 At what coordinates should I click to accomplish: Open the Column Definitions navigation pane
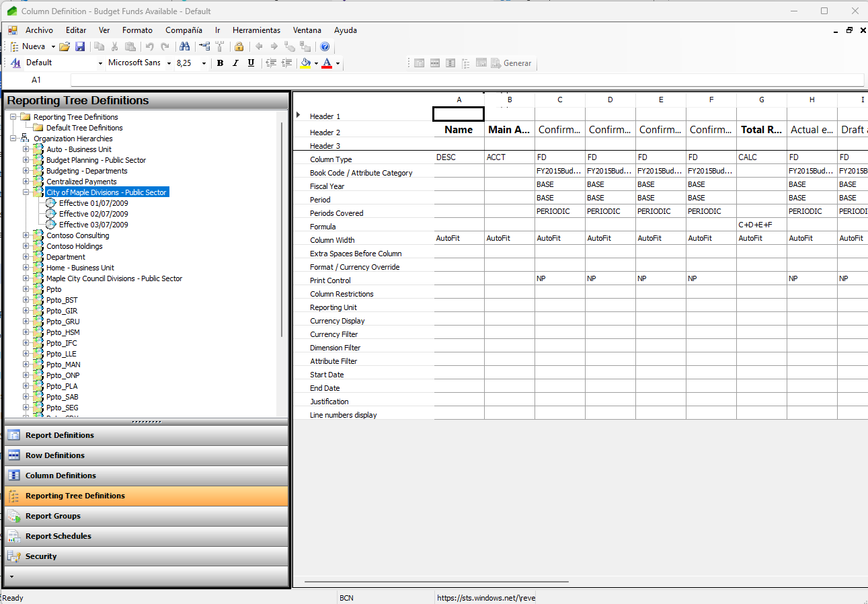coord(147,476)
